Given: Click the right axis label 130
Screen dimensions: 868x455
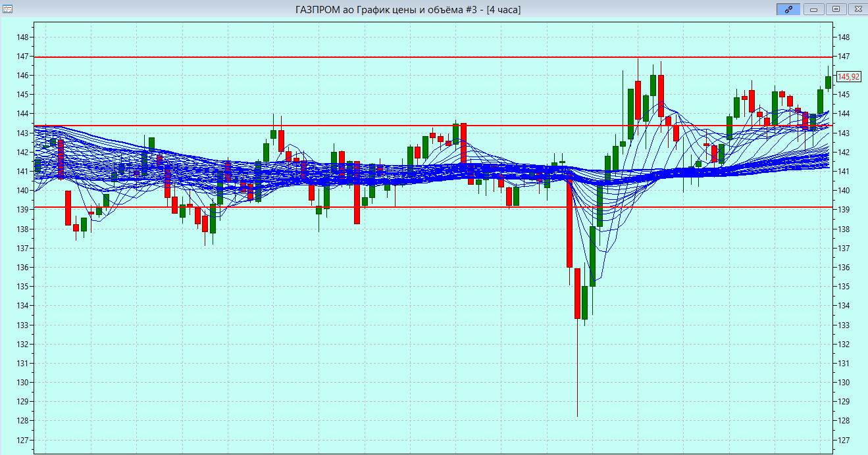Looking at the screenshot, I should (843, 383).
